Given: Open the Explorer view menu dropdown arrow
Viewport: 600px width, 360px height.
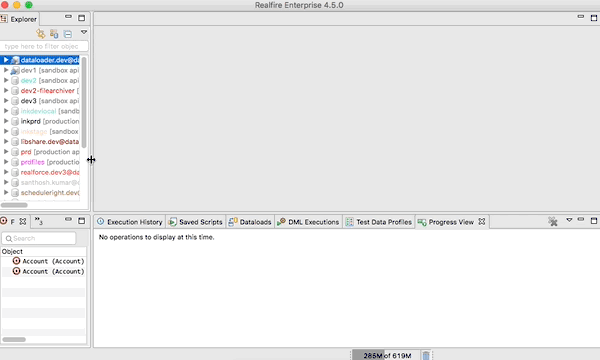Looking at the screenshot, I should pos(84,32).
